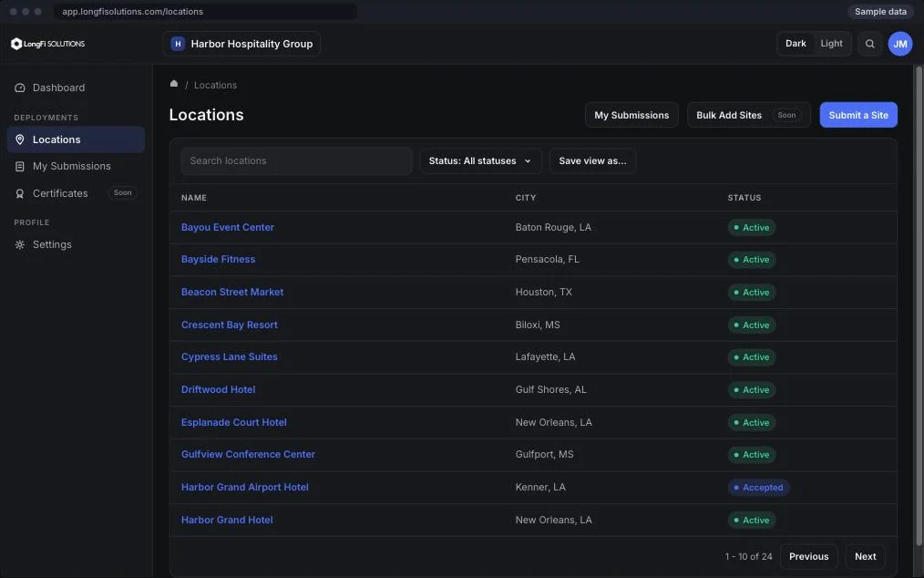Click the Sample data badge
Image resolution: width=924 pixels, height=578 pixels.
click(x=880, y=12)
